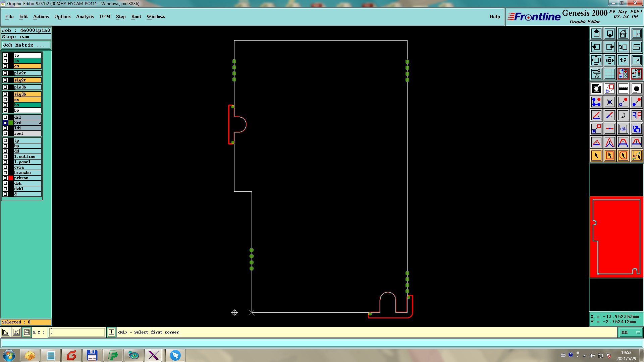644x362 pixels.
Task: Select the net selection arrow tool
Action: click(x=636, y=156)
